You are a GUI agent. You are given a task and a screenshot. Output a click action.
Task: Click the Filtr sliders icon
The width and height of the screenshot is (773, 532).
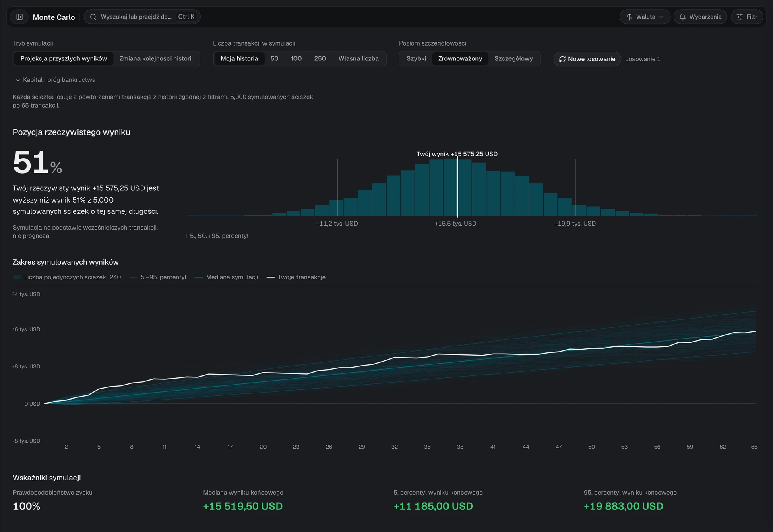pyautogui.click(x=740, y=17)
